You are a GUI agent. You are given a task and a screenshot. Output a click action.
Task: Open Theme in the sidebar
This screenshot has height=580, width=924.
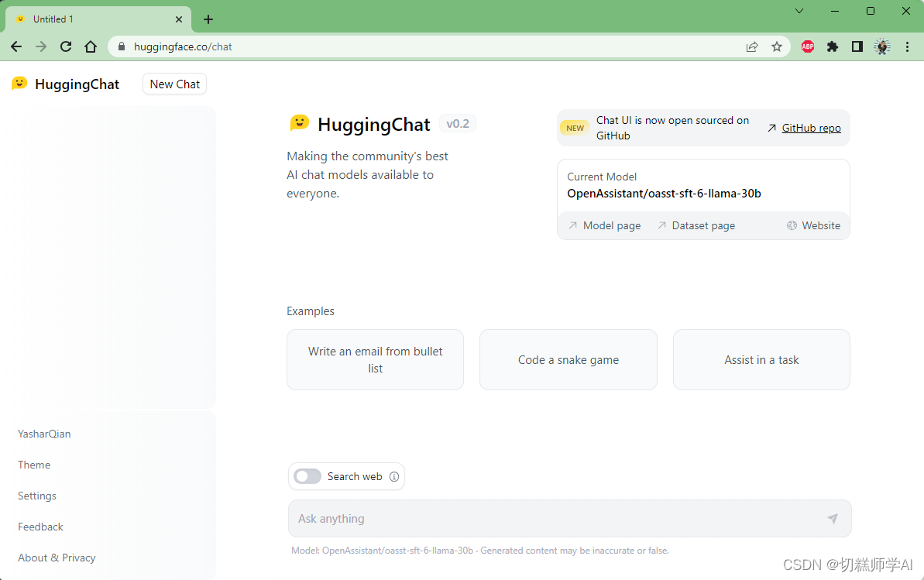34,465
